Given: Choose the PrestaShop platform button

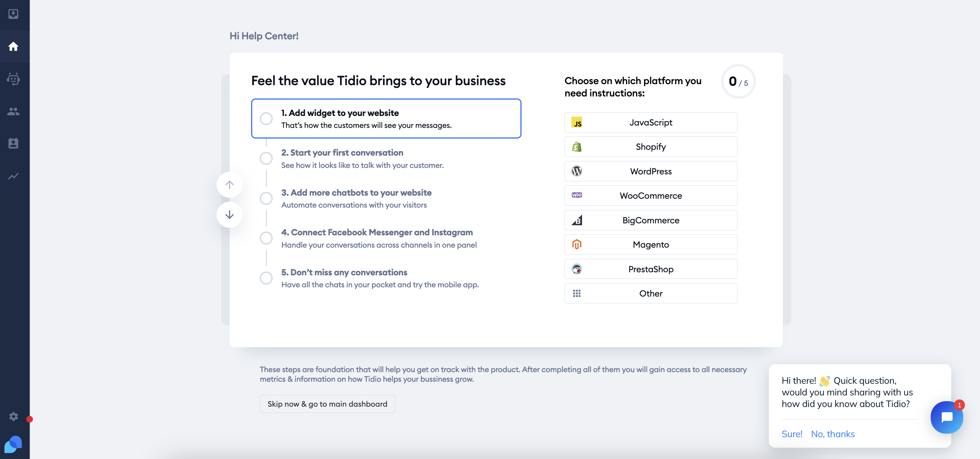Looking at the screenshot, I should tap(650, 269).
